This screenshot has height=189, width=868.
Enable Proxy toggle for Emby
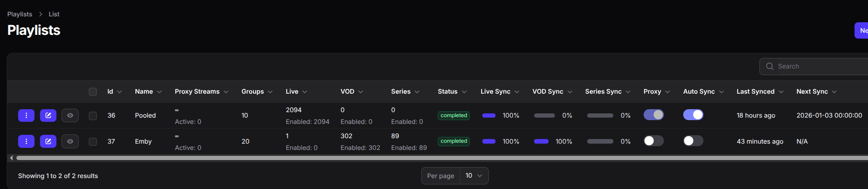pos(653,141)
